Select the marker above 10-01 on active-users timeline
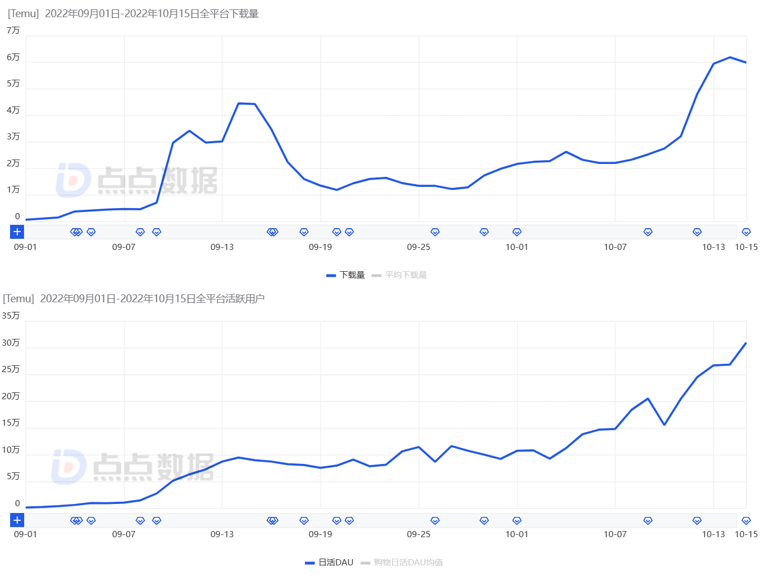This screenshot has width=765, height=577. pos(517,521)
